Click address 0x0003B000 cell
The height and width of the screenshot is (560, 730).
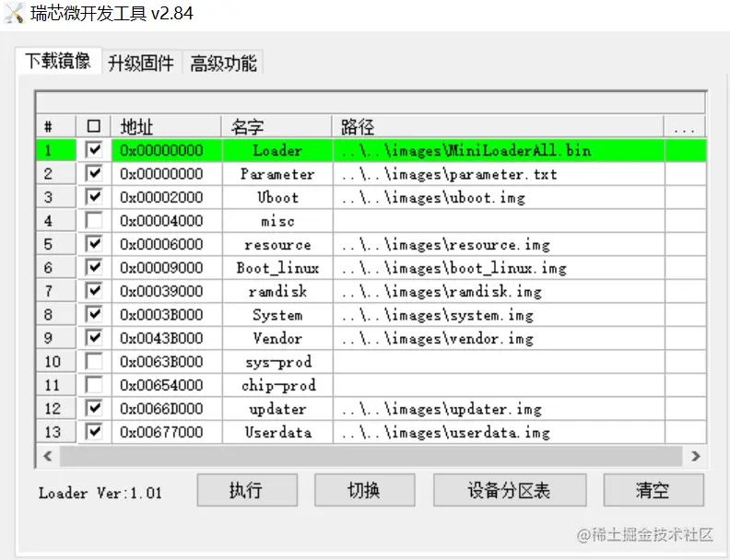pyautogui.click(x=167, y=315)
